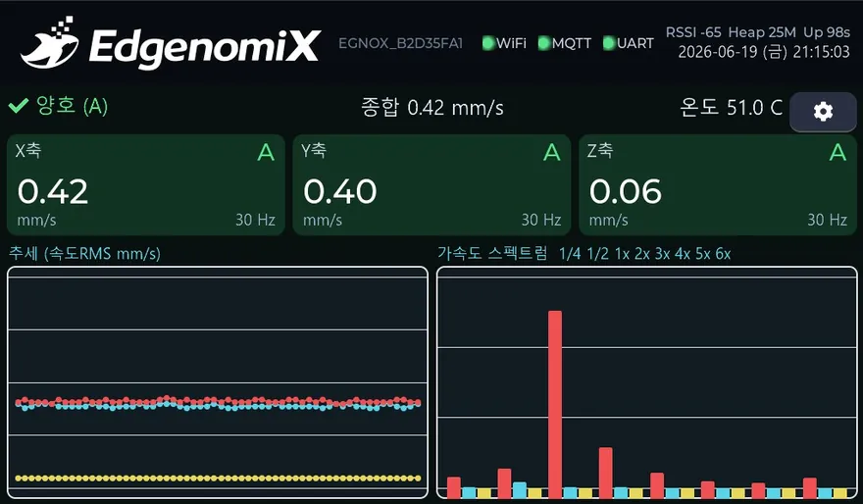
Task: Click the yellow Z-axis trend line
Action: [218, 479]
